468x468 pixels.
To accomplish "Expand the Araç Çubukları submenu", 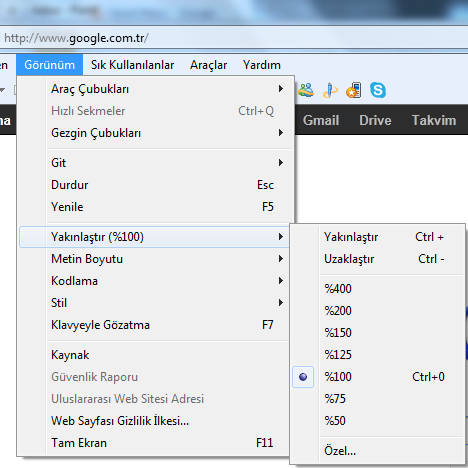I will point(155,89).
